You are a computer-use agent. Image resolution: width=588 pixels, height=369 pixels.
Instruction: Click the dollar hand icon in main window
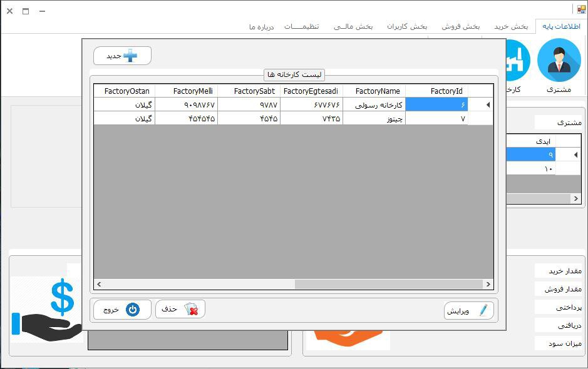click(46, 310)
